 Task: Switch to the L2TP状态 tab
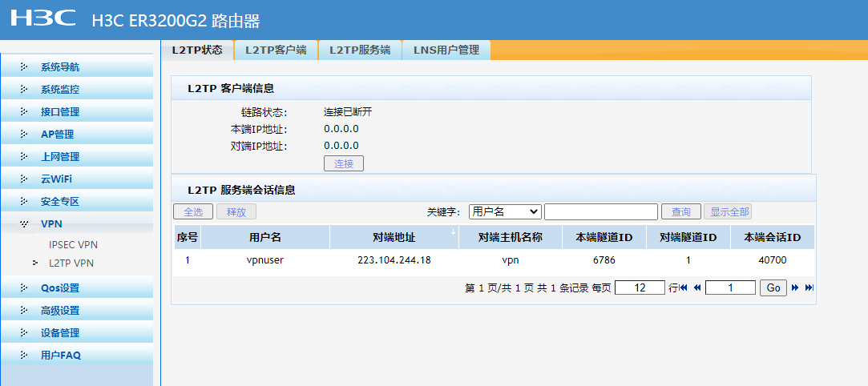coord(197,50)
